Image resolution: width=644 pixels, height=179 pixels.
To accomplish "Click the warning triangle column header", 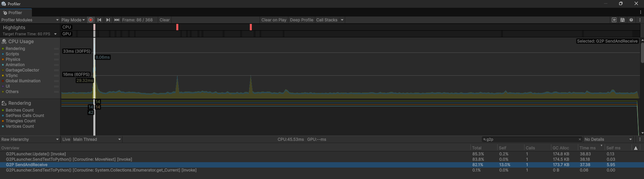I will pyautogui.click(x=636, y=148).
